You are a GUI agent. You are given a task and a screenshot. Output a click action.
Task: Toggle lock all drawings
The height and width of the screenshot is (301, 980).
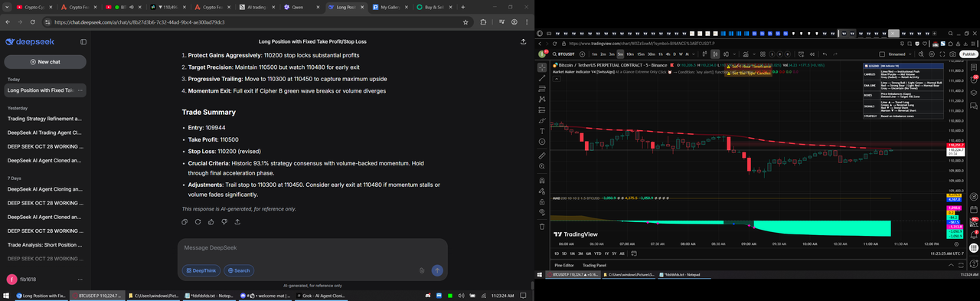point(542,201)
